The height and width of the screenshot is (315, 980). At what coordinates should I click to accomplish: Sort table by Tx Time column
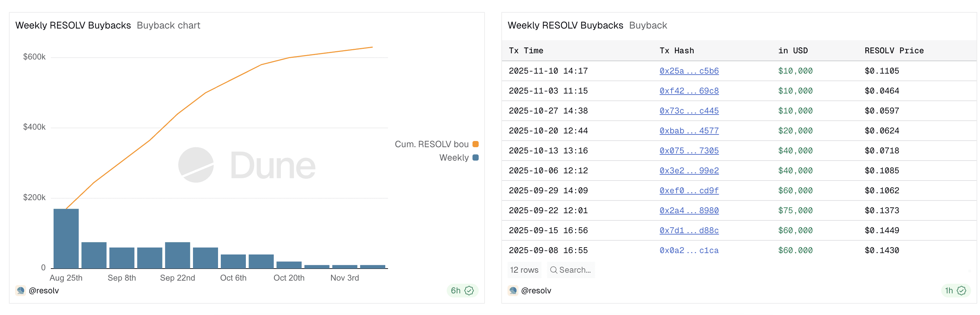point(526,51)
